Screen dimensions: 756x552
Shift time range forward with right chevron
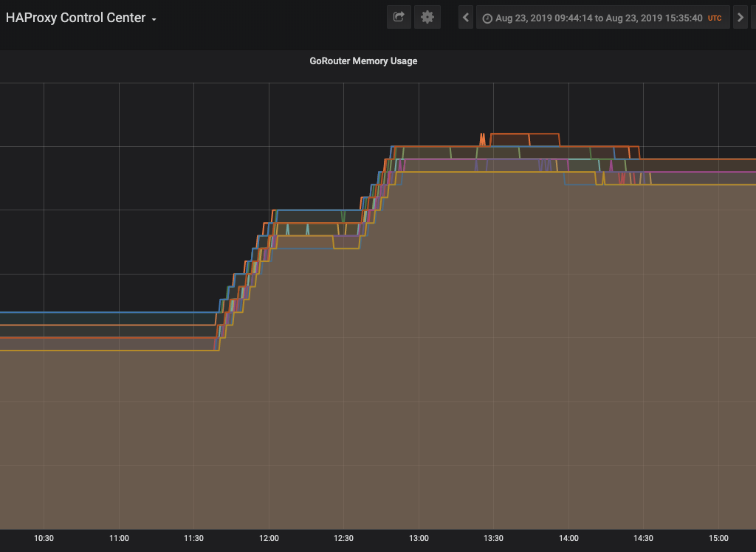coord(740,18)
